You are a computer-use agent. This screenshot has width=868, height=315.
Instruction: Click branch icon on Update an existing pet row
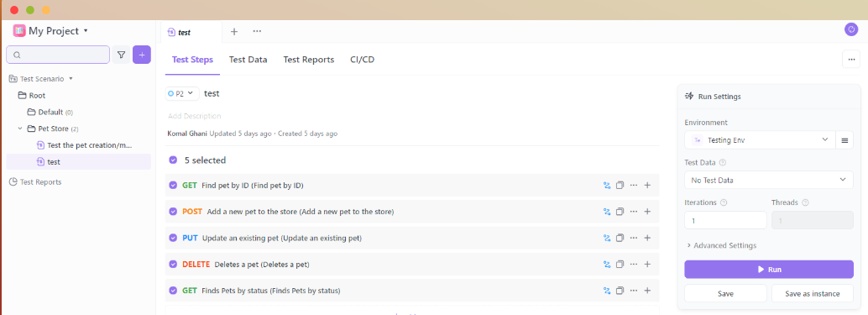[607, 238]
